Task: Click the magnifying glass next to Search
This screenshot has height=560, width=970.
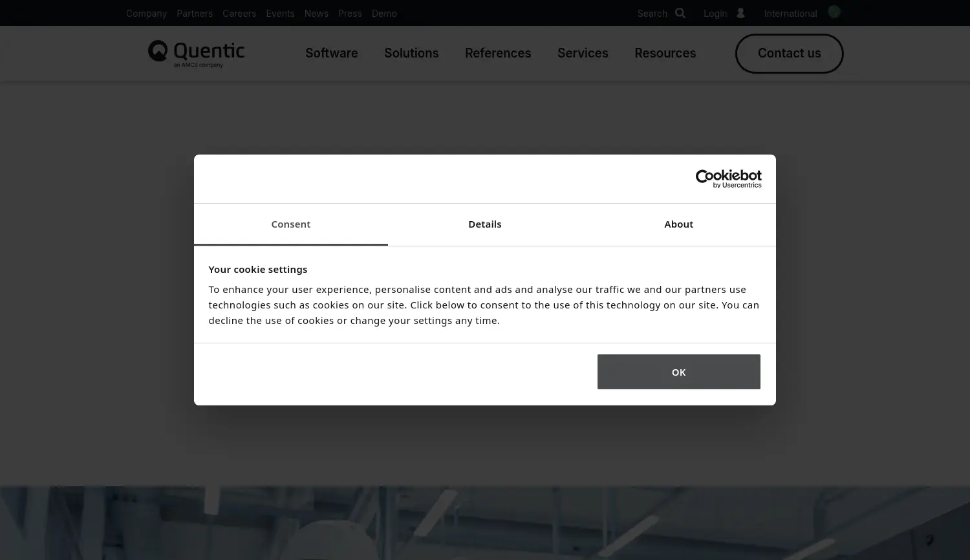Action: click(x=680, y=13)
